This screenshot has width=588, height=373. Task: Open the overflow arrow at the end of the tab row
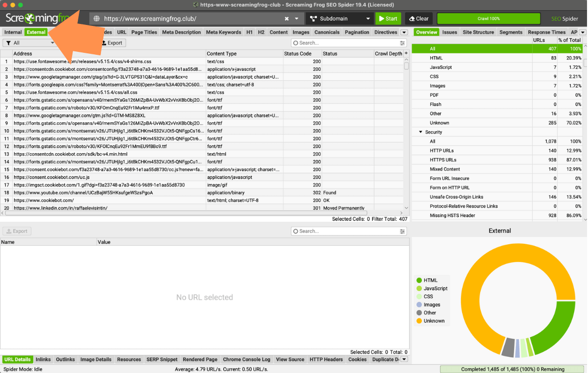(x=403, y=32)
